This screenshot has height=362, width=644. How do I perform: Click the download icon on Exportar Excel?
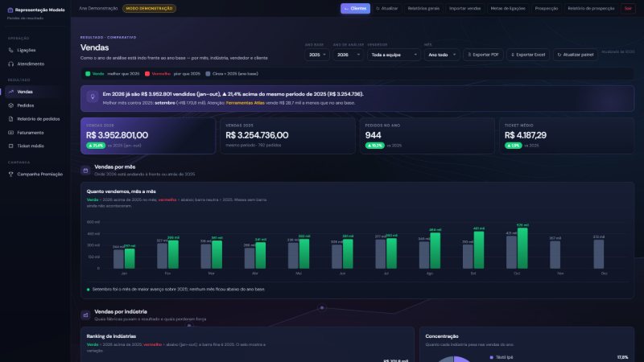(x=513, y=55)
